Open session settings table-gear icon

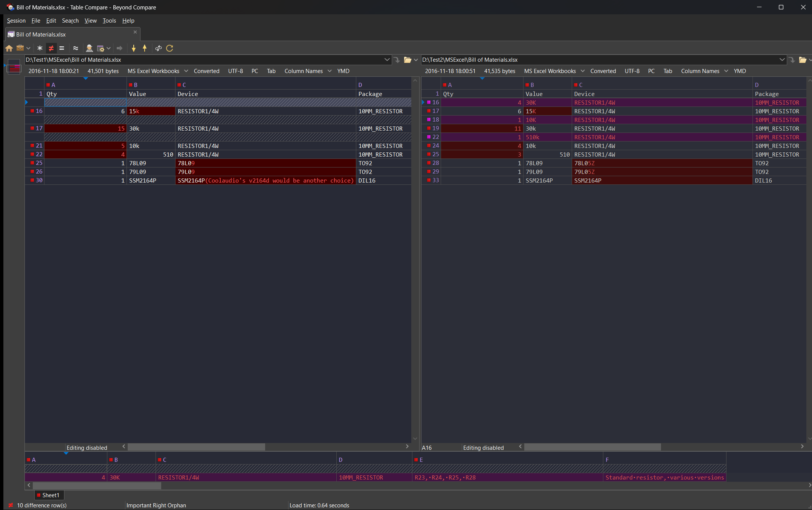(101, 48)
